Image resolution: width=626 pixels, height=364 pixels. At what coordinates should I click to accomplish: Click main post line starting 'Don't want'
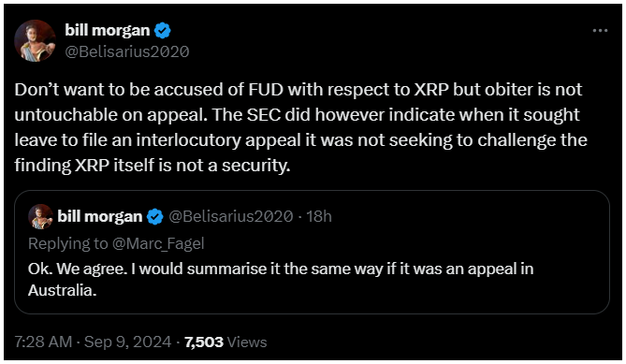coord(298,90)
